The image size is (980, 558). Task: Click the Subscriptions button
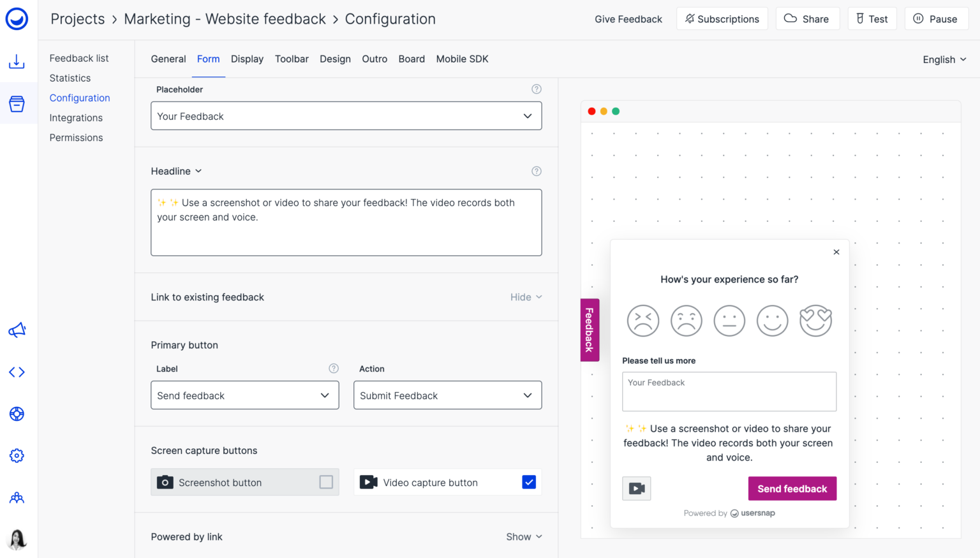point(722,19)
